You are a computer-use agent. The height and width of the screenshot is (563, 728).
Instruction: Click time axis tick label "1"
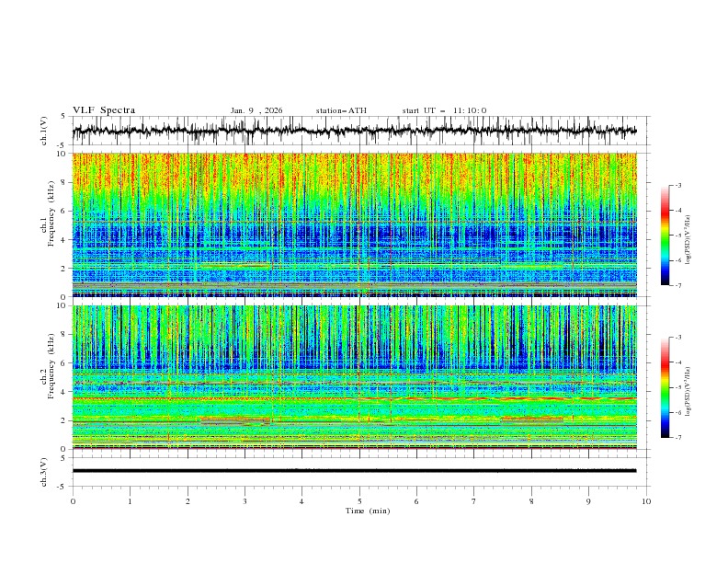[x=130, y=501]
